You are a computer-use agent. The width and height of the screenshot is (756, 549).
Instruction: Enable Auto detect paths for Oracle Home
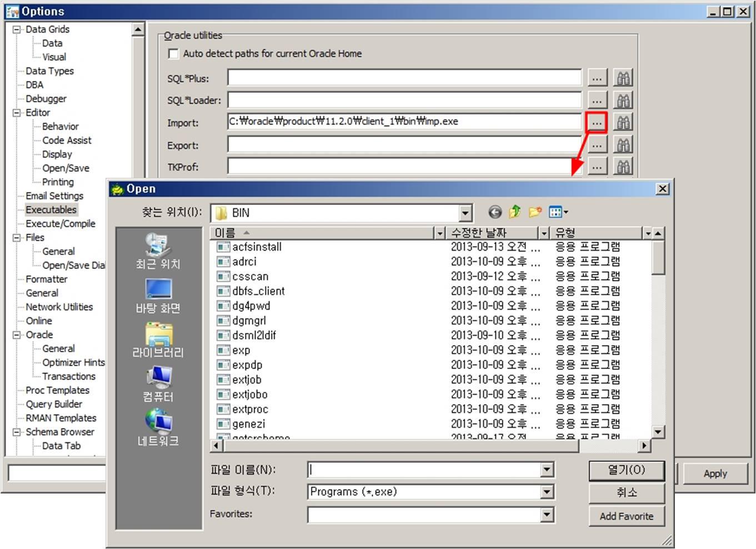point(174,54)
